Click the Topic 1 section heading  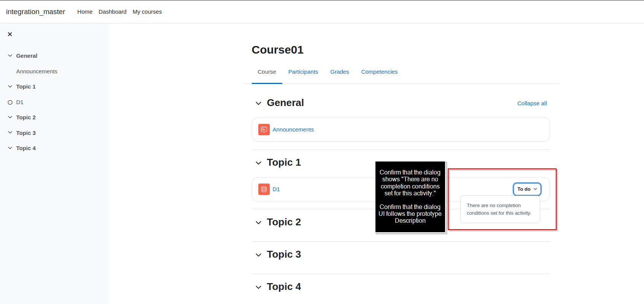tap(284, 163)
